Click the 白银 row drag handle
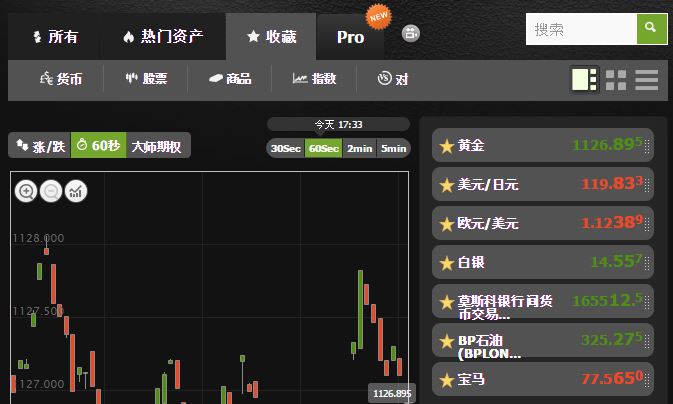 (647, 263)
